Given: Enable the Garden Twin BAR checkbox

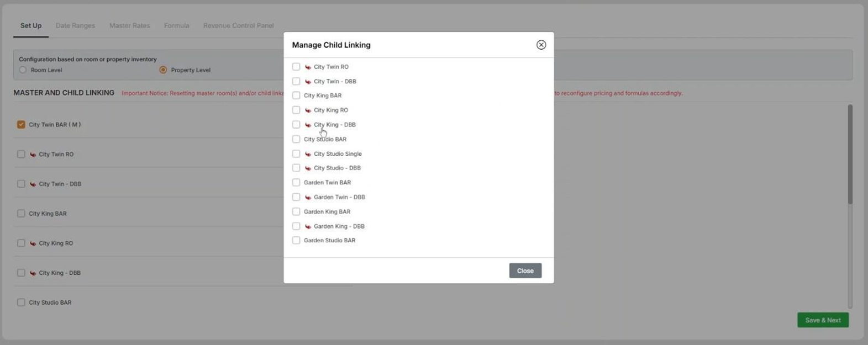Looking at the screenshot, I should point(296,182).
